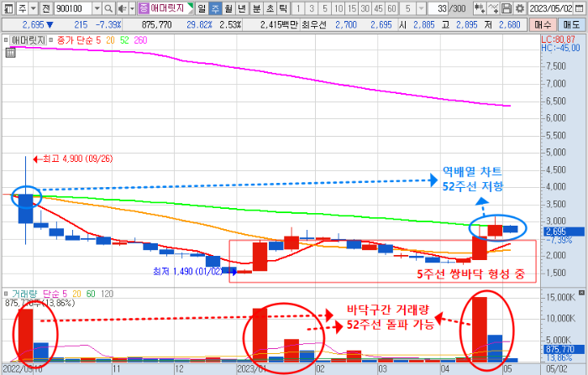Select the 10 interval button

click(339, 8)
